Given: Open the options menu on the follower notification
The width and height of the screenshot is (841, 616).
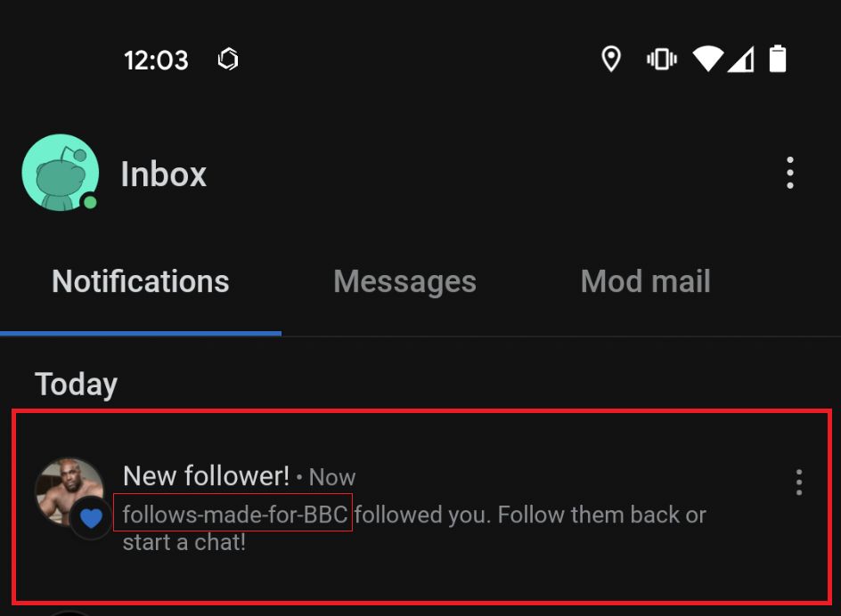Looking at the screenshot, I should tap(799, 482).
